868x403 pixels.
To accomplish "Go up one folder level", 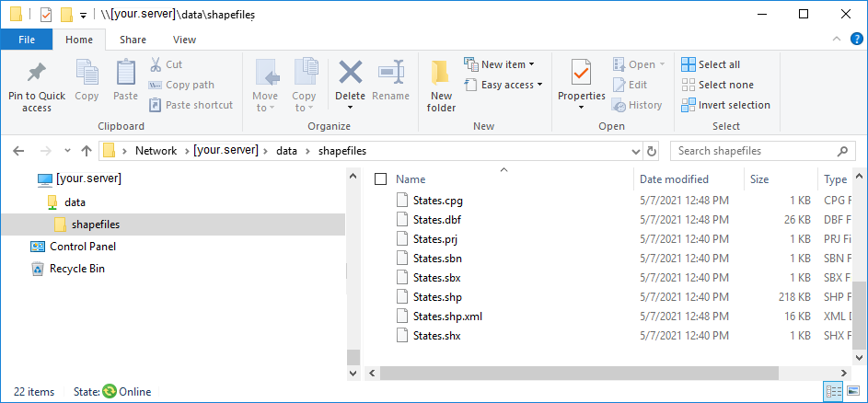I will coord(87,151).
